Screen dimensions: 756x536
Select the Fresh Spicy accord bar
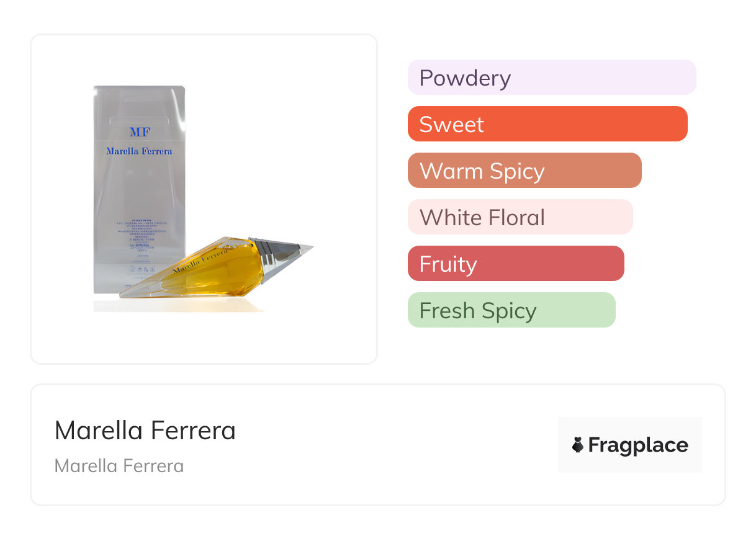pyautogui.click(x=511, y=310)
